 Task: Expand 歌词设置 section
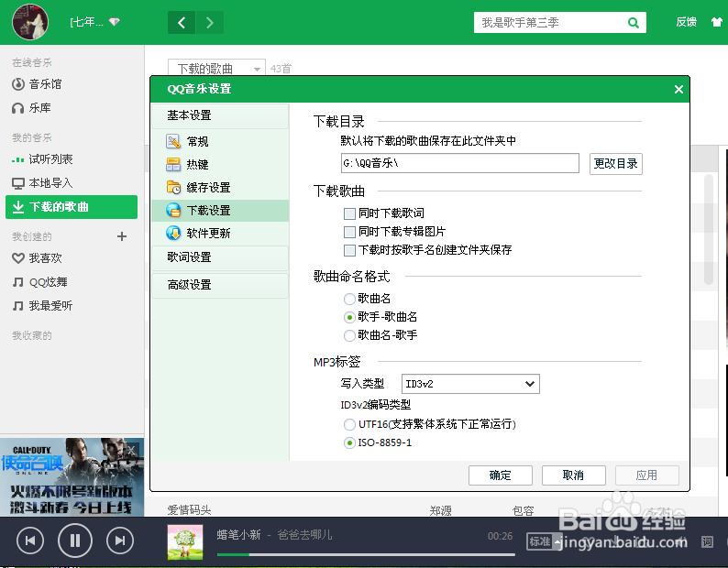pyautogui.click(x=220, y=257)
